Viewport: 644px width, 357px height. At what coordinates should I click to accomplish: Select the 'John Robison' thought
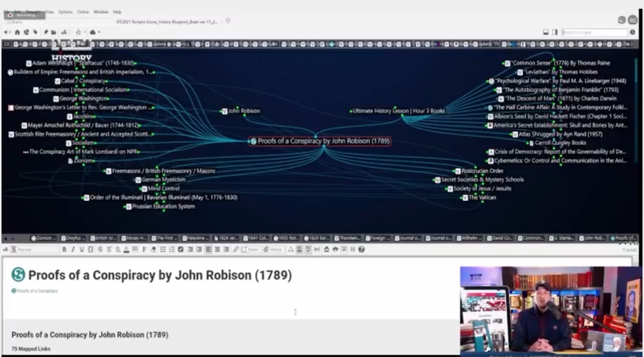pyautogui.click(x=241, y=111)
